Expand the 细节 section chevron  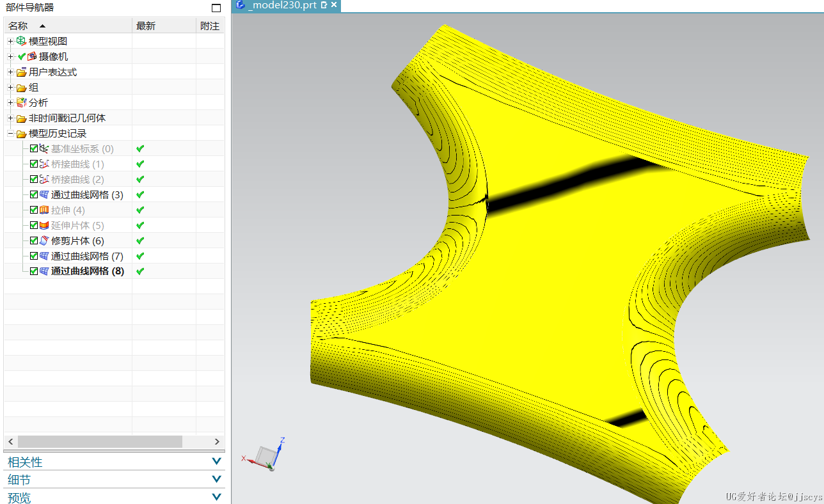[216, 479]
